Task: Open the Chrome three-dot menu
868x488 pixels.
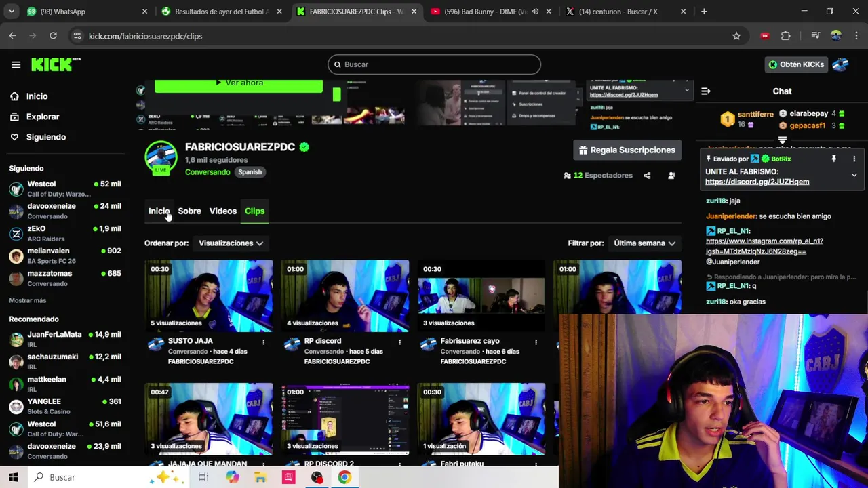Action: (856, 36)
